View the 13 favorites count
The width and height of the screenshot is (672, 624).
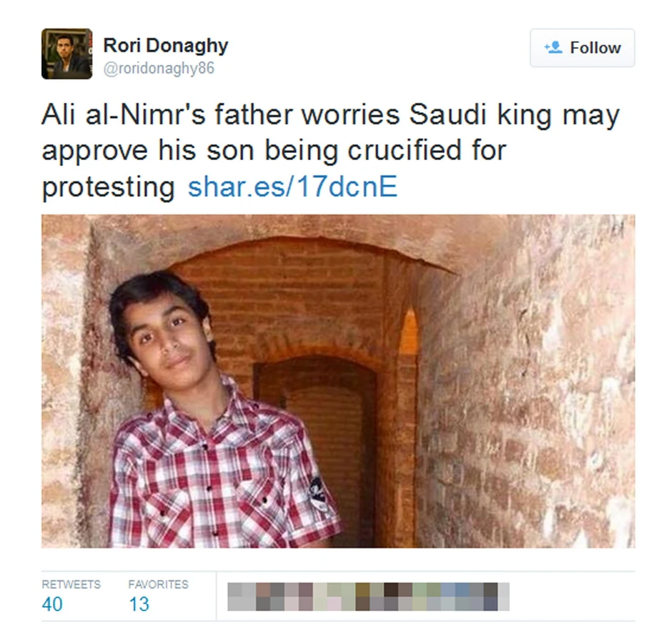coord(139,604)
